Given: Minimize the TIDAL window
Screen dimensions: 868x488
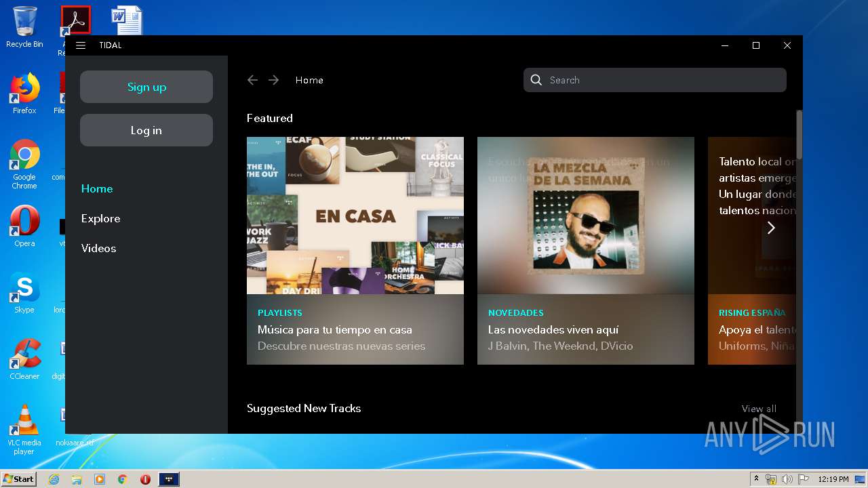Looking at the screenshot, I should click(x=725, y=45).
